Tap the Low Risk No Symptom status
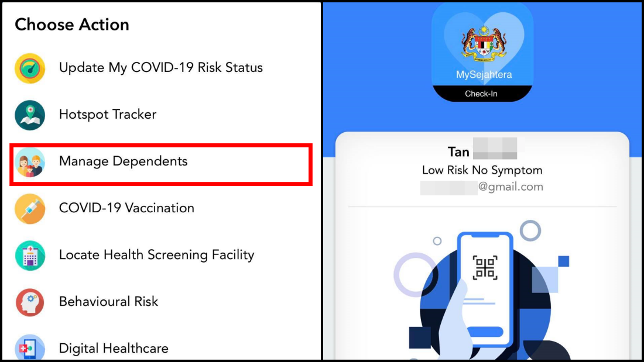The height and width of the screenshot is (362, 644). [x=482, y=170]
